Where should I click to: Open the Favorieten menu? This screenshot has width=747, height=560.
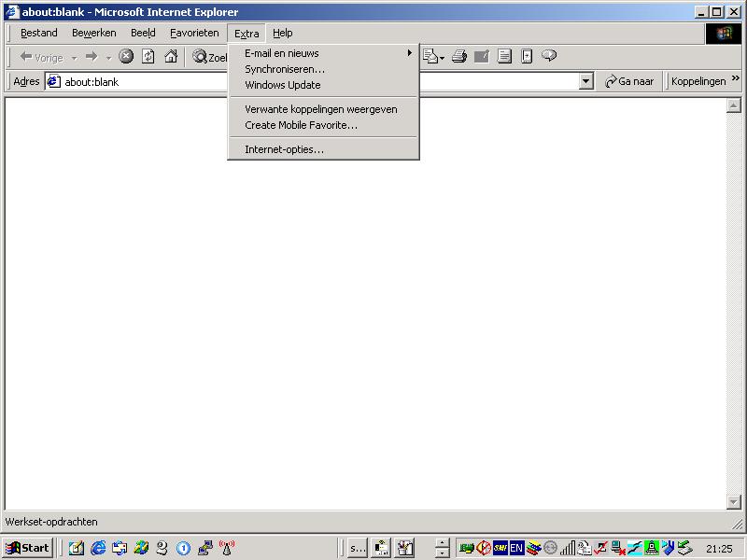click(194, 33)
